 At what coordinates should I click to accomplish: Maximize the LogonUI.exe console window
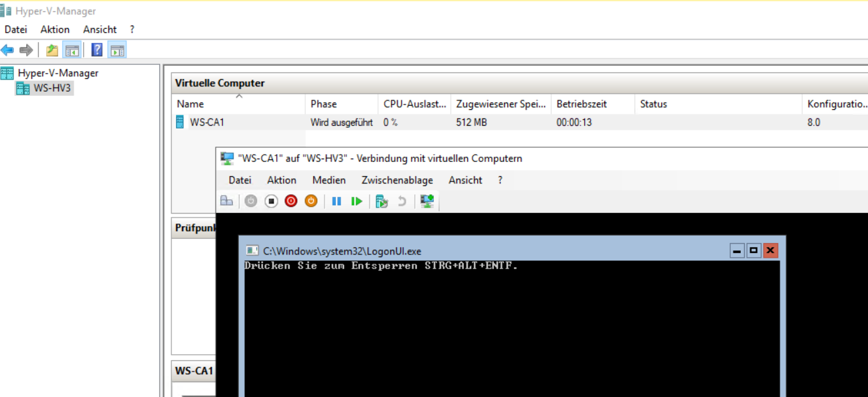754,251
